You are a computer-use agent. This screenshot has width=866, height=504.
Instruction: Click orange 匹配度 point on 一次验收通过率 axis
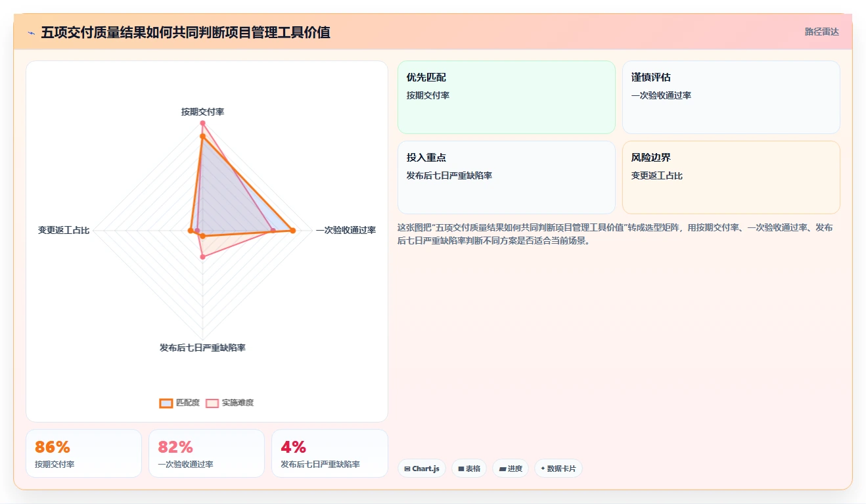(293, 230)
